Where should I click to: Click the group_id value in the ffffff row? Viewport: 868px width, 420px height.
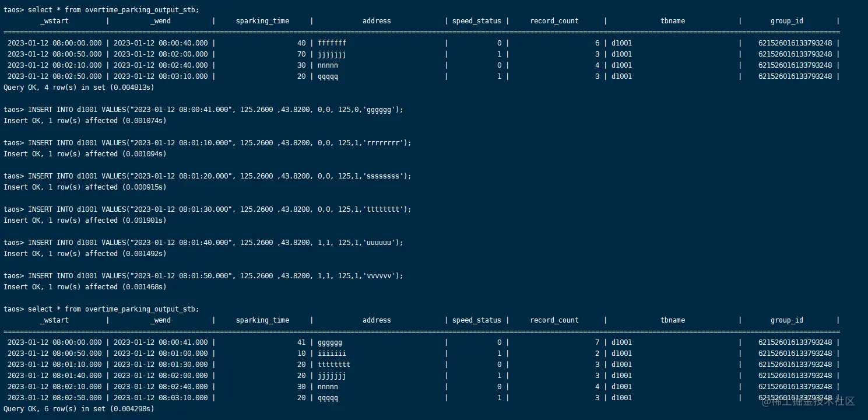tap(795, 43)
